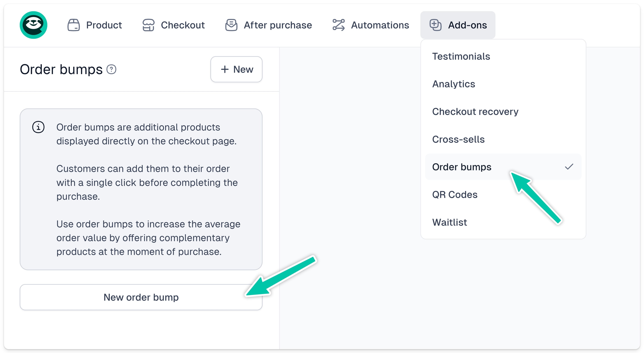Open Automations via the workflow icon
This screenshot has height=353, width=644.
[x=338, y=25]
